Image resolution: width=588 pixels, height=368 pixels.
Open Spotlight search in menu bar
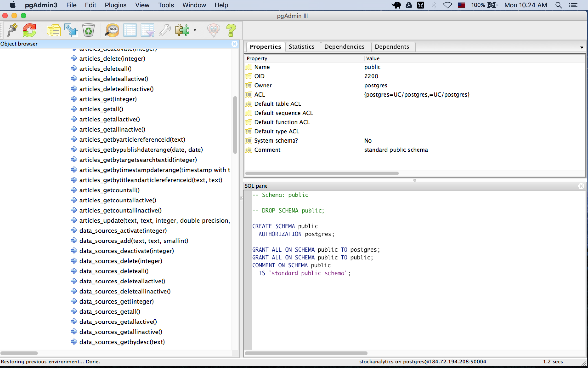point(558,5)
